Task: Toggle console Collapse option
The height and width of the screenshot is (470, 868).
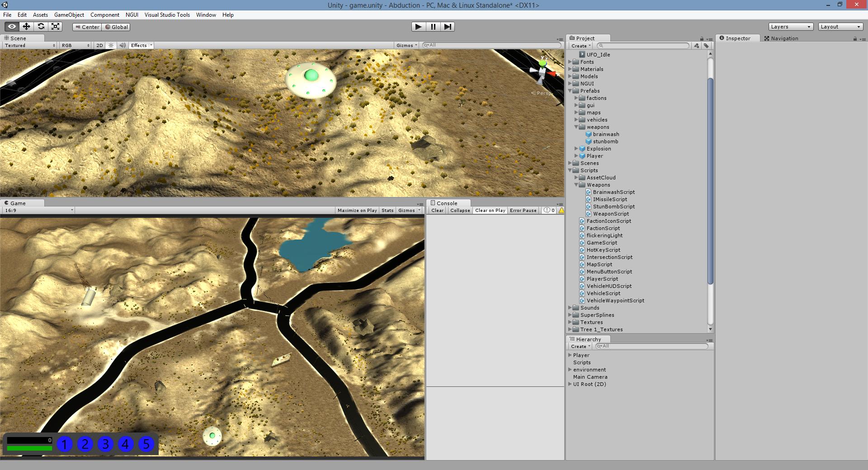Action: coord(460,210)
